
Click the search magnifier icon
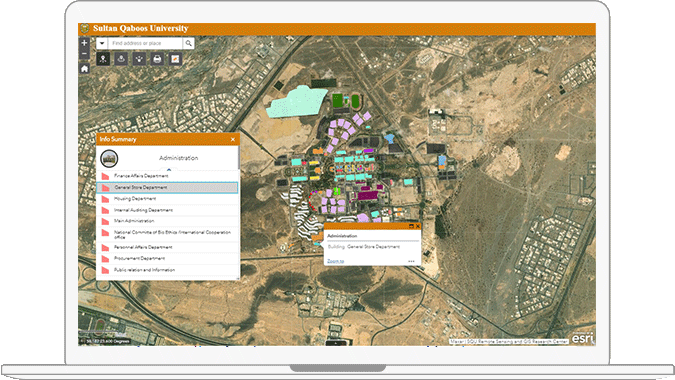coord(189,43)
